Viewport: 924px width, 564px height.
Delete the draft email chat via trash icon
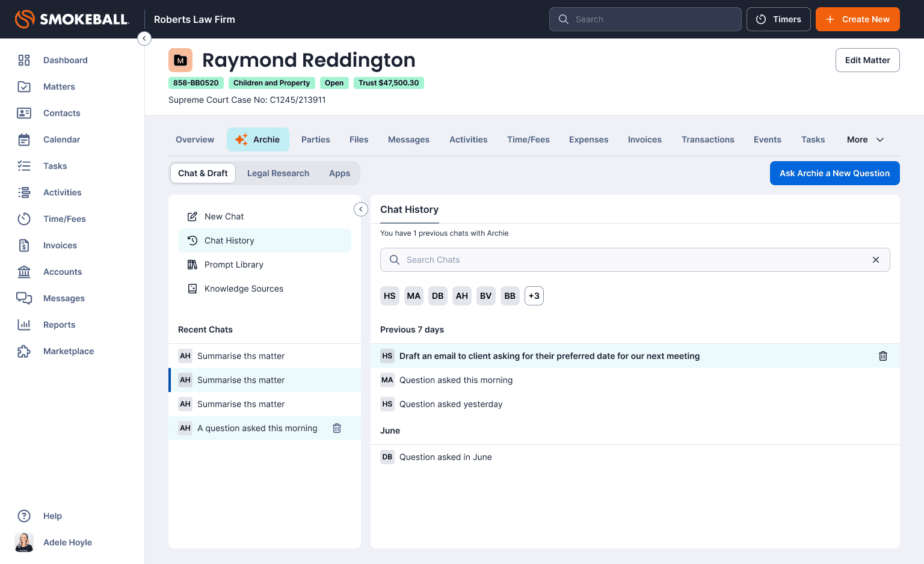883,356
